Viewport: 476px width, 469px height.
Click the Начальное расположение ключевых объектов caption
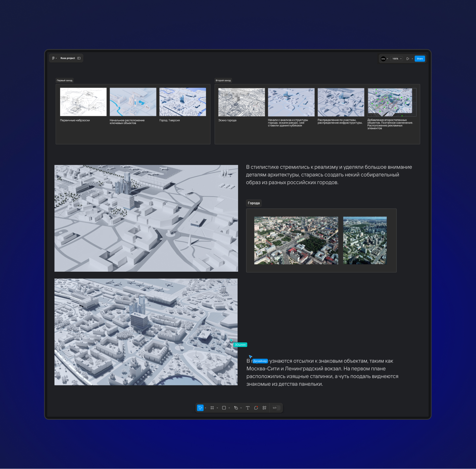(127, 122)
